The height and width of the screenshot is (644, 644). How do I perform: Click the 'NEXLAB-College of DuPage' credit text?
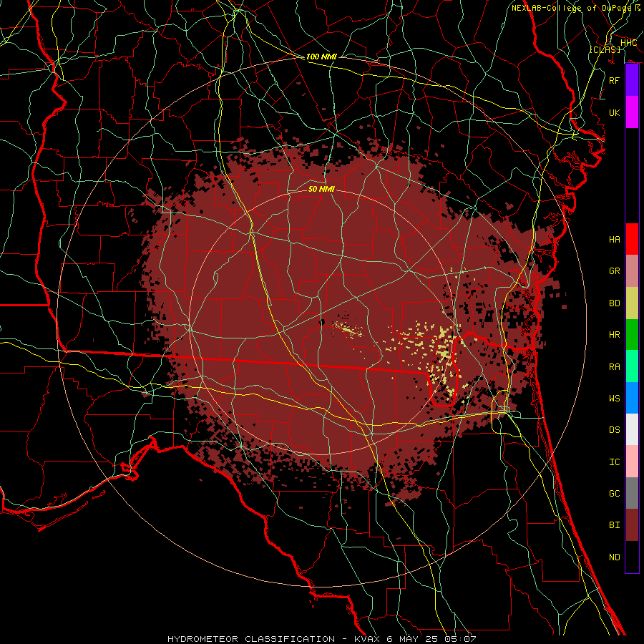[x=571, y=8]
